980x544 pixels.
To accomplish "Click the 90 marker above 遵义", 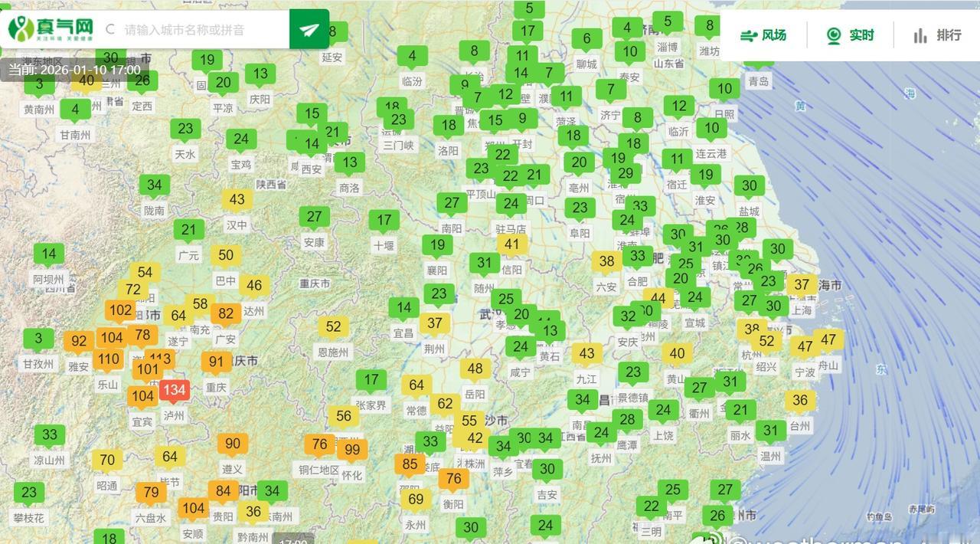I will pos(232,444).
